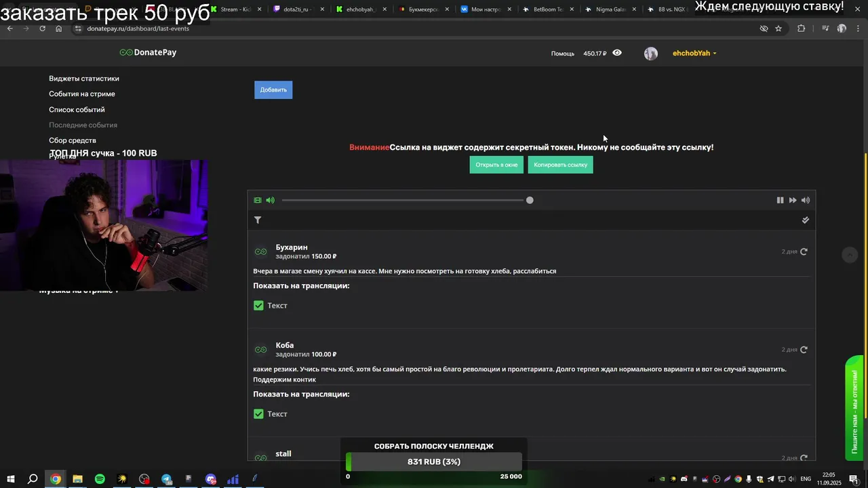This screenshot has width=868, height=488.
Task: Close the dota2ti_ru tab
Action: (322, 9)
